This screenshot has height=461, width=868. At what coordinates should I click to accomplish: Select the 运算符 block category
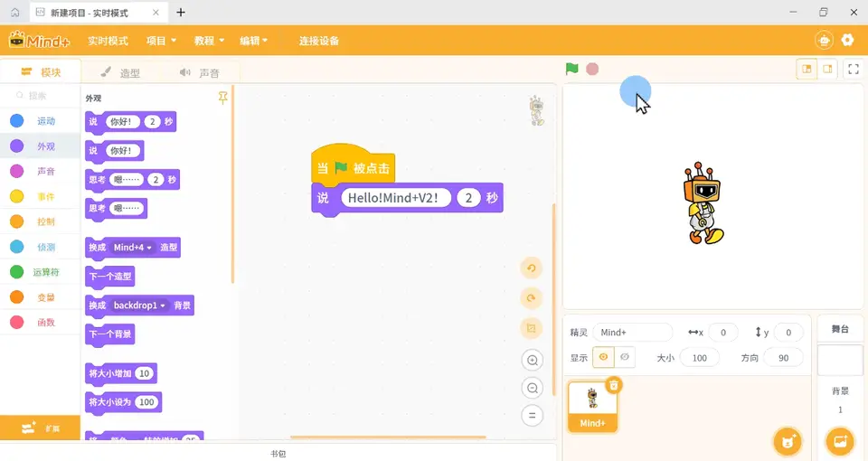point(40,272)
